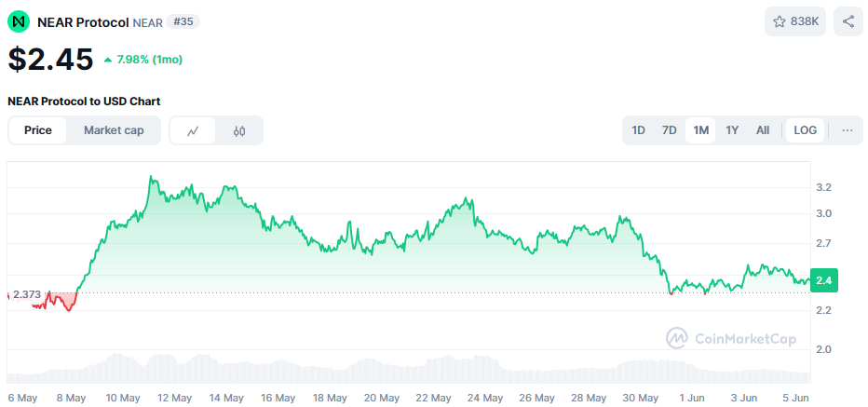This screenshot has height=407, width=868.
Task: Click the green 2.4 current price tag
Action: (x=823, y=280)
